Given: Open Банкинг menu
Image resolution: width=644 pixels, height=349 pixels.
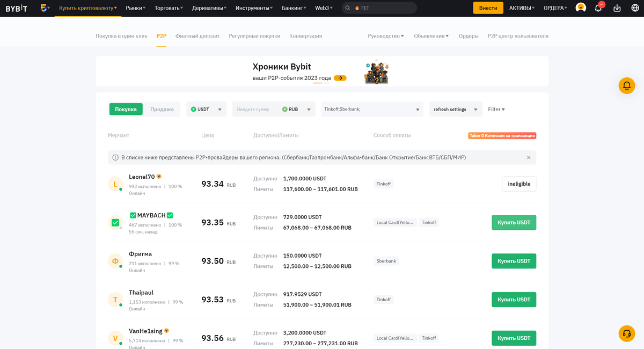Looking at the screenshot, I should tap(294, 8).
